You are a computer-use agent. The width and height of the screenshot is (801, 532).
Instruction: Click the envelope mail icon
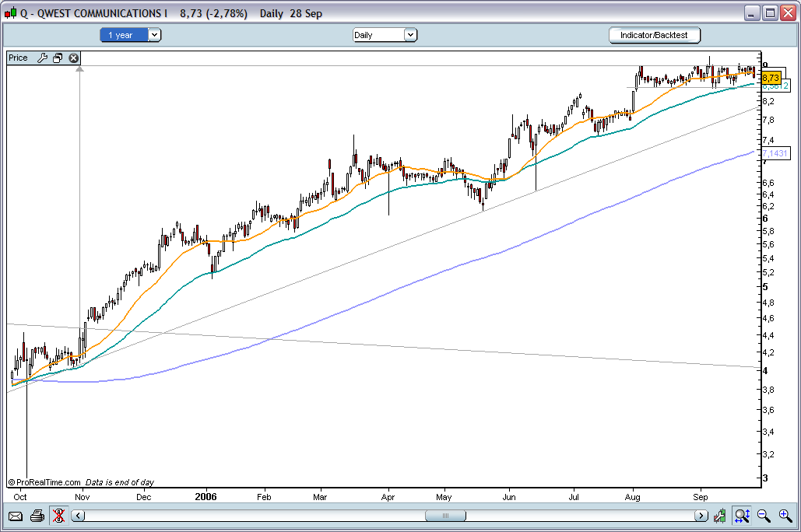(16, 516)
